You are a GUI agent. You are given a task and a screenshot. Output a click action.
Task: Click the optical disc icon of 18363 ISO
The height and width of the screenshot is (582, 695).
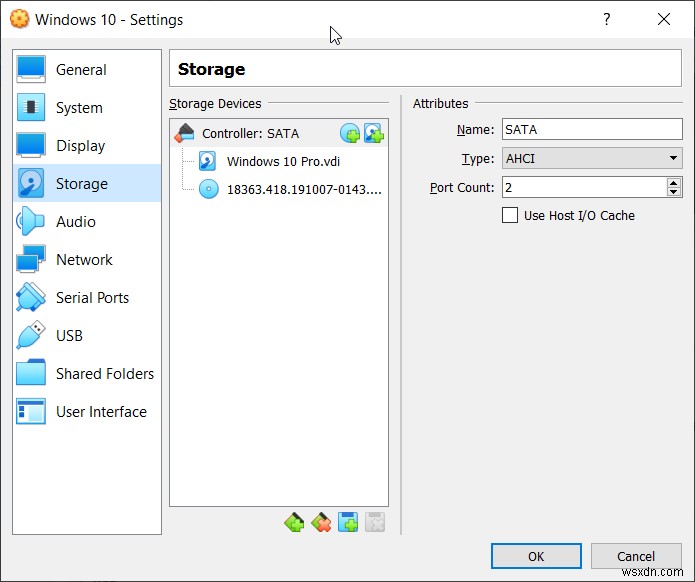pos(209,189)
